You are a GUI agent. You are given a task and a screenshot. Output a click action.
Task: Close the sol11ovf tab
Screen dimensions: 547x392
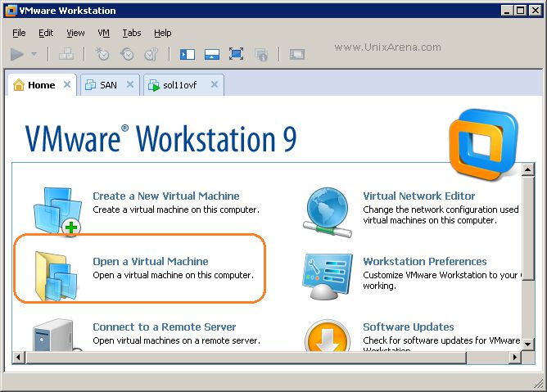coord(215,84)
